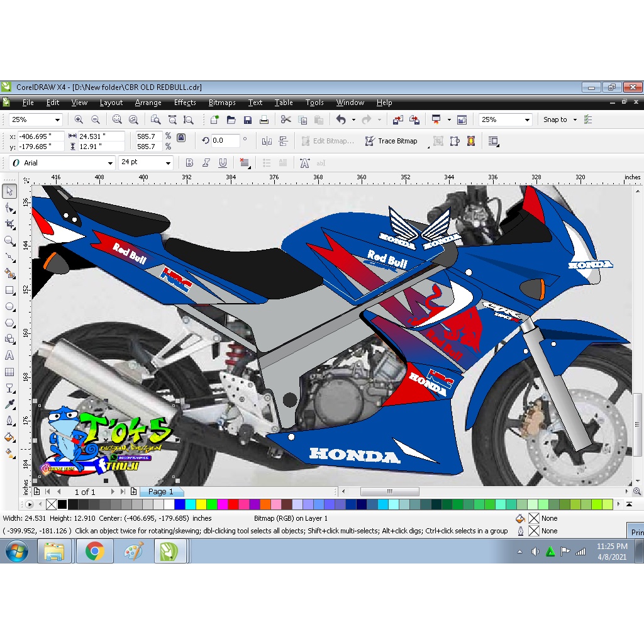Select the Pick tool in toolbox
The width and height of the screenshot is (644, 644).
pyautogui.click(x=9, y=191)
